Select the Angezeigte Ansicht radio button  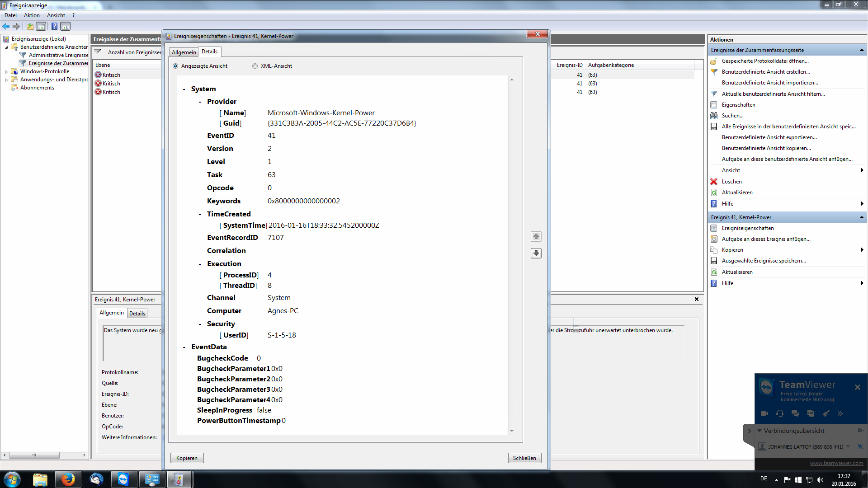click(175, 66)
